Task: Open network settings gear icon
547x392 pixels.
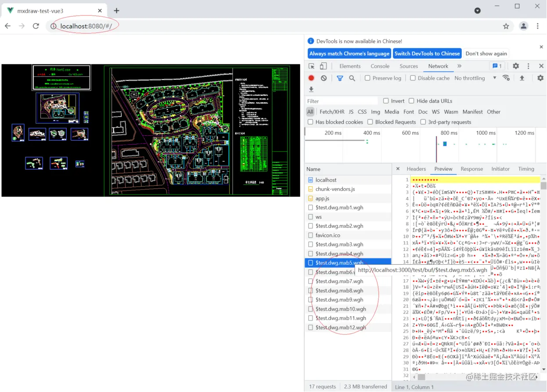Action: tap(540, 78)
